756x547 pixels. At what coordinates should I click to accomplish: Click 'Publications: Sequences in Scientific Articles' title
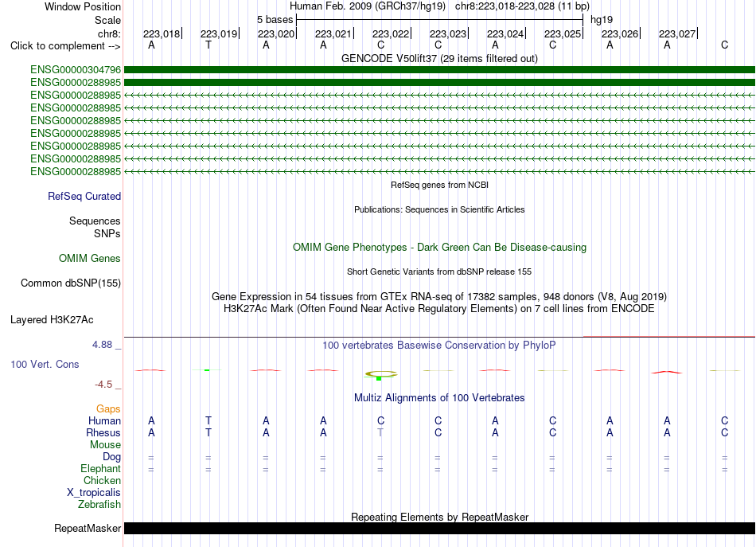pyautogui.click(x=439, y=210)
